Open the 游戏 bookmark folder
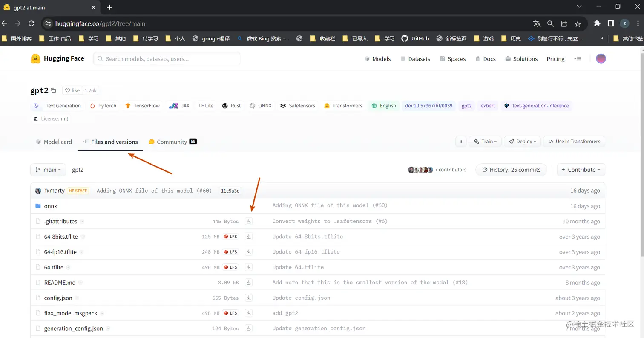 (483, 38)
